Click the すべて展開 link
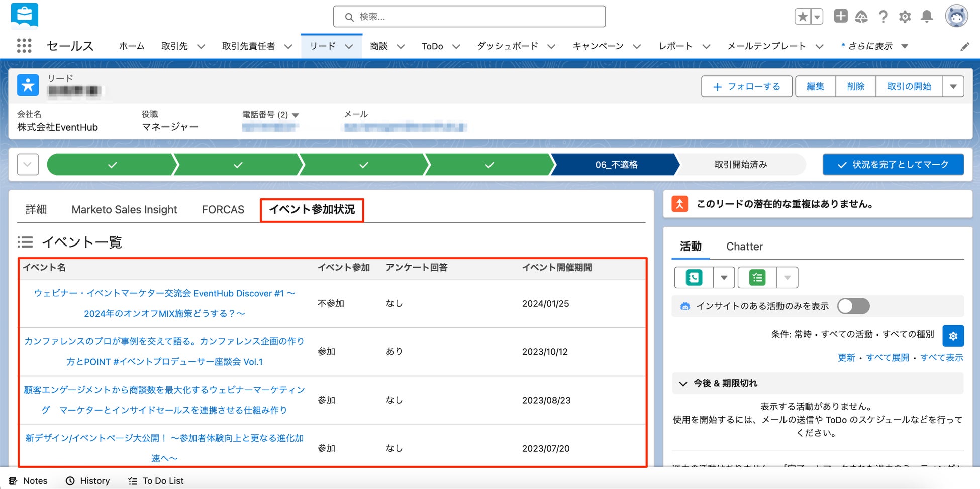 pyautogui.click(x=888, y=358)
